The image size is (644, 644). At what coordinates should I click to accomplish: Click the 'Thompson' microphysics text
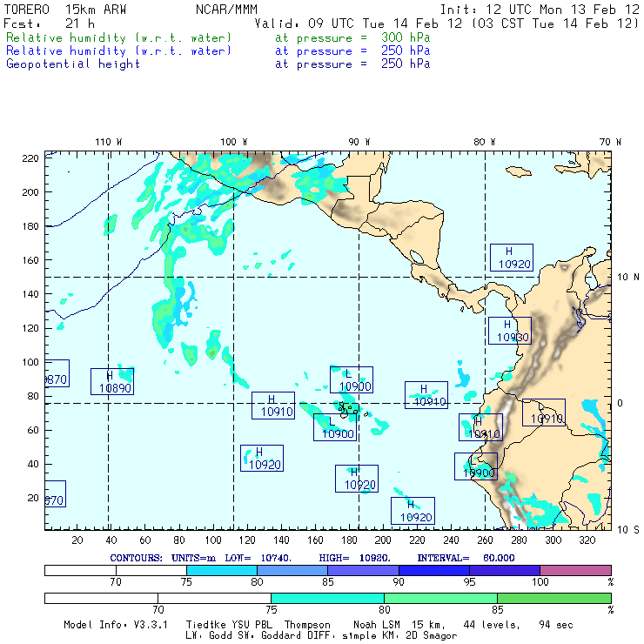307,625
